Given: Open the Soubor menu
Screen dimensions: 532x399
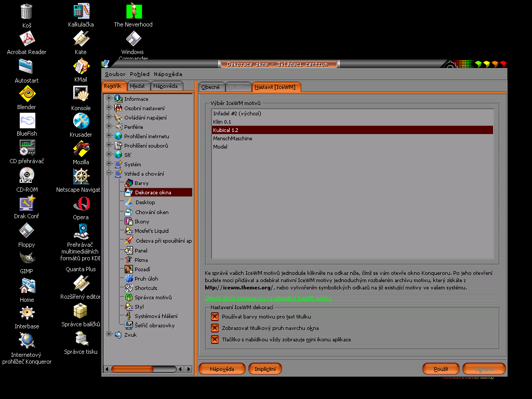Looking at the screenshot, I should pos(115,74).
